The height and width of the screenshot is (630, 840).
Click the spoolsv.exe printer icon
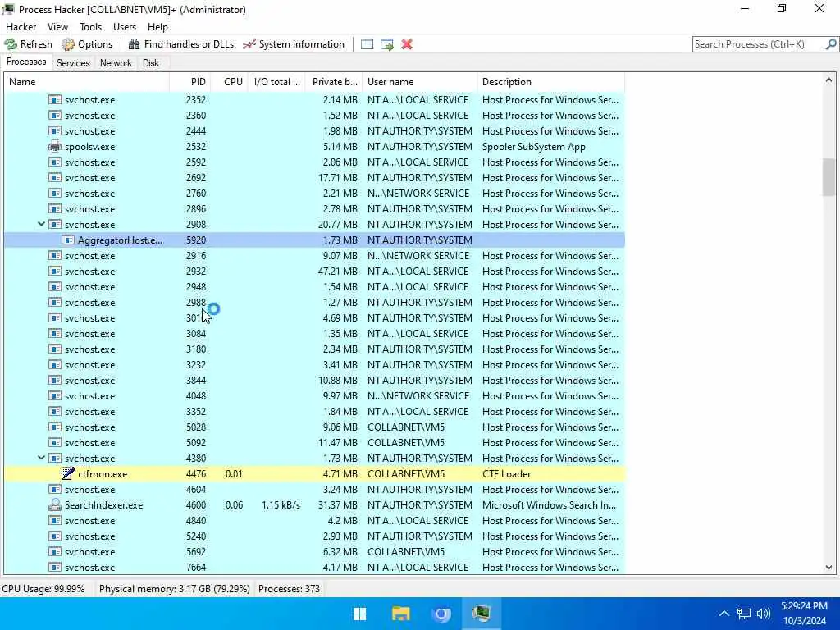tap(55, 146)
